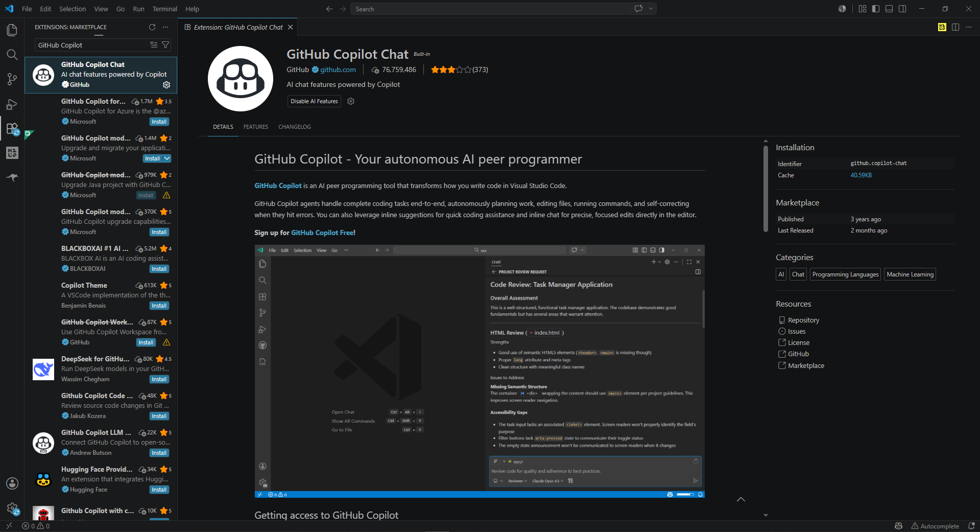Focus the extensions marketplace search box
The image size is (980, 532).
(x=92, y=45)
